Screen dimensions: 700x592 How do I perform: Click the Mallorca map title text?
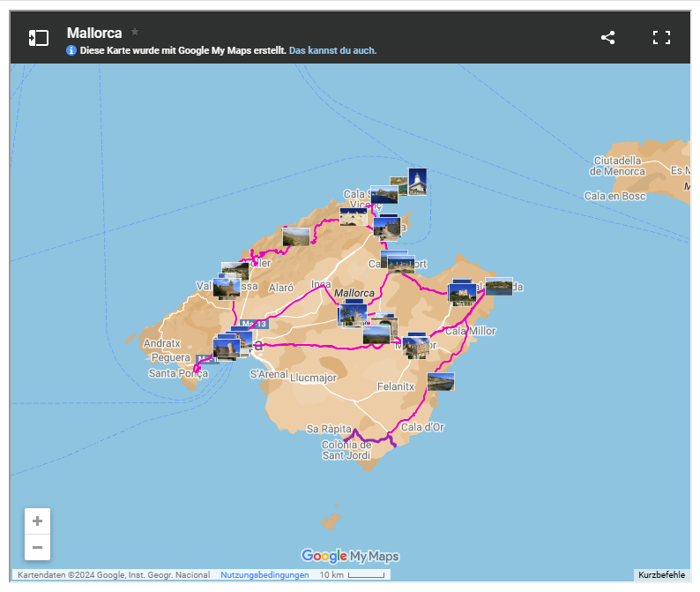94,33
